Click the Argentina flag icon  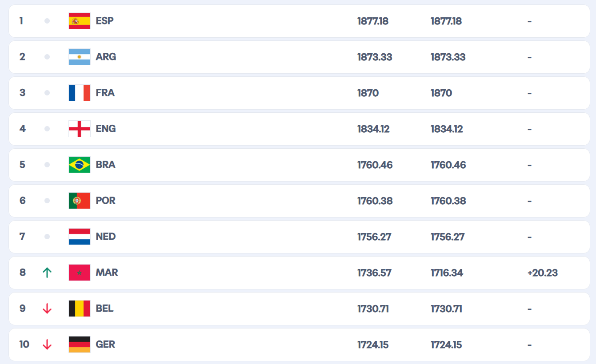(80, 57)
